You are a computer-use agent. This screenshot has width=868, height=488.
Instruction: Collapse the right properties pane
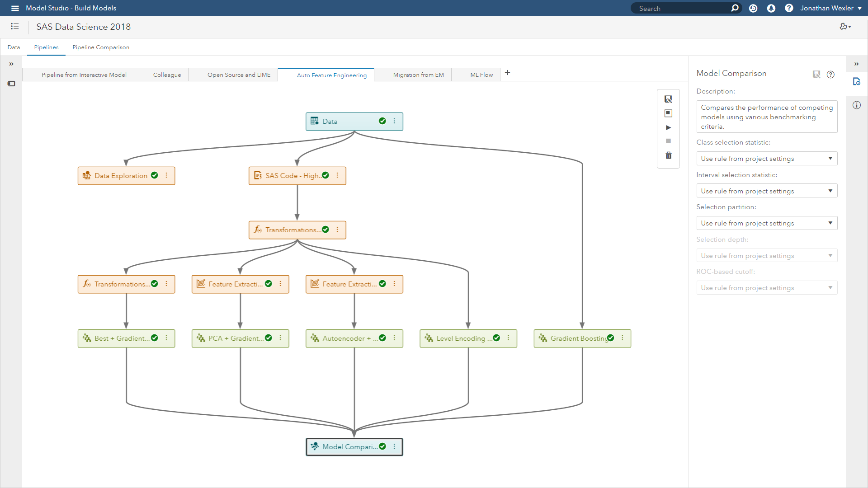(x=856, y=64)
